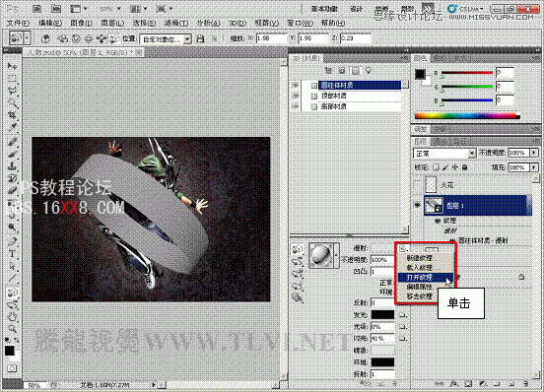This screenshot has width=544, height=392.
Task: Filter 3D panel by meshes
Action: click(342, 71)
